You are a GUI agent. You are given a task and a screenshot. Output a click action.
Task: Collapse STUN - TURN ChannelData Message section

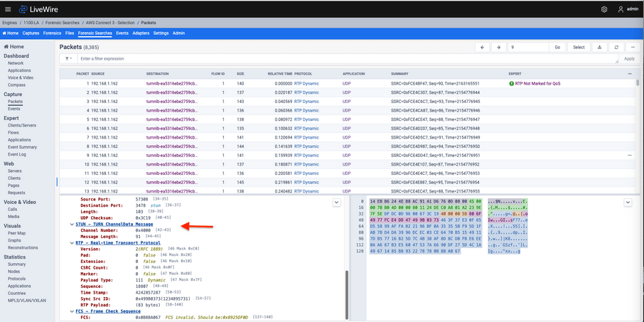click(x=73, y=224)
